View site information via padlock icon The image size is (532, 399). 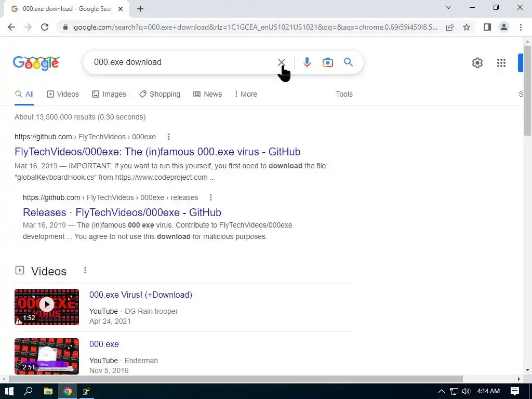65,27
